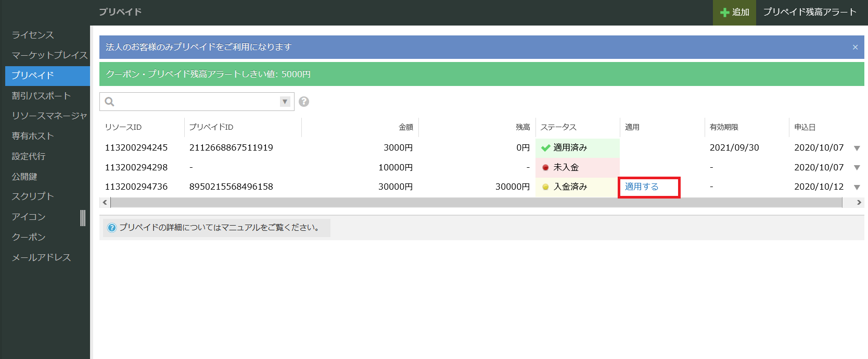868x359 pixels.
Task: Open プリペイド残高アラート settings button
Action: click(x=809, y=12)
